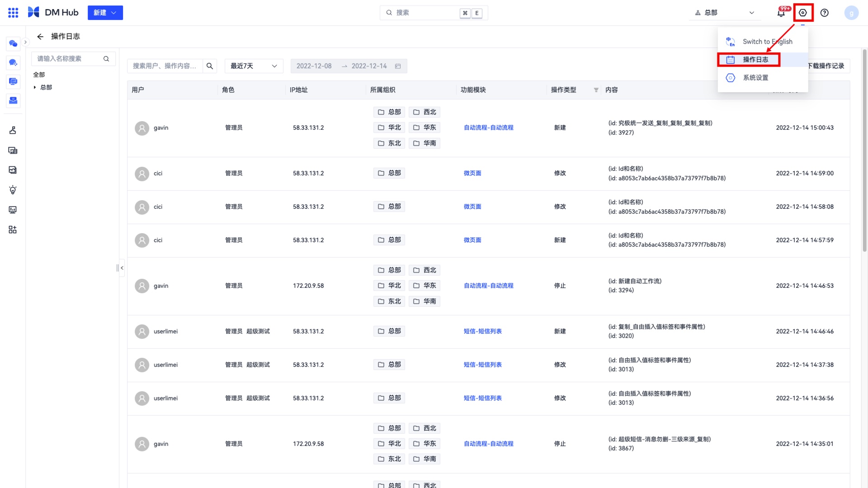Click the end date 2022-12-14

coord(369,66)
